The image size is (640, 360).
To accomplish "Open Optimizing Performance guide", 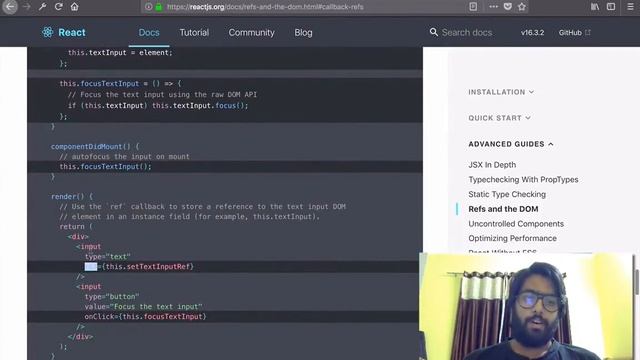I will click(512, 238).
